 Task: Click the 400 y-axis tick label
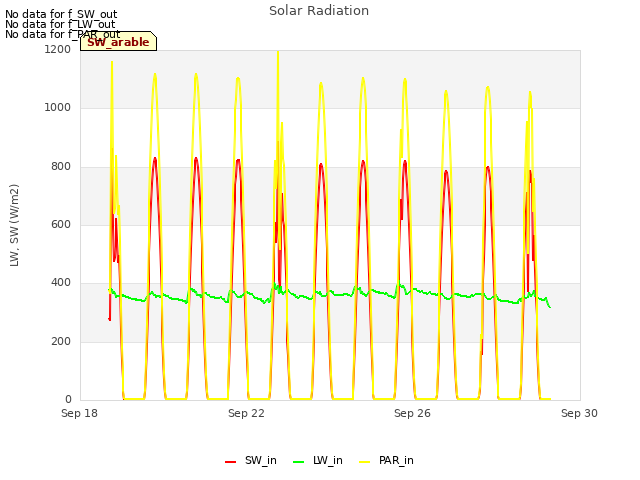(61, 282)
